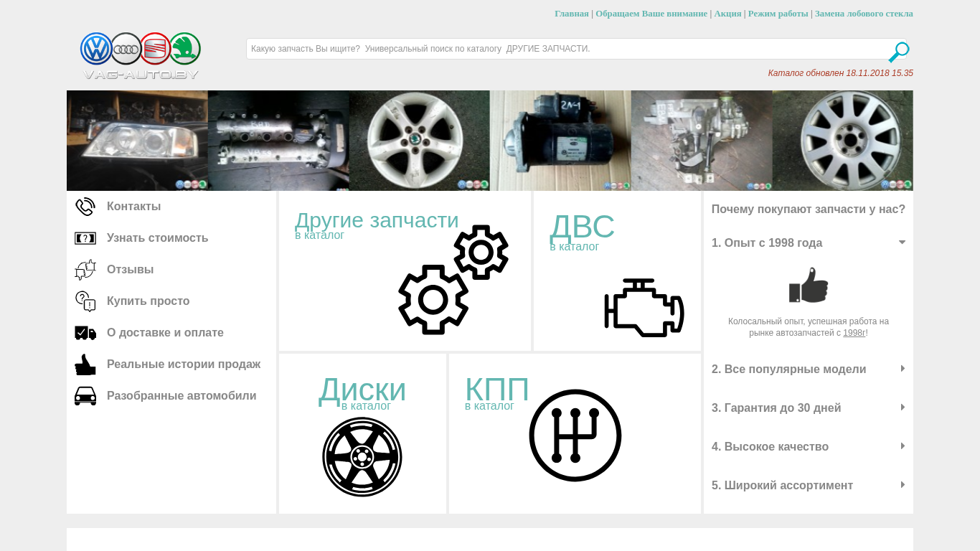This screenshot has width=980, height=551.
Task: Open Узнать стоимость link
Action: click(x=157, y=238)
